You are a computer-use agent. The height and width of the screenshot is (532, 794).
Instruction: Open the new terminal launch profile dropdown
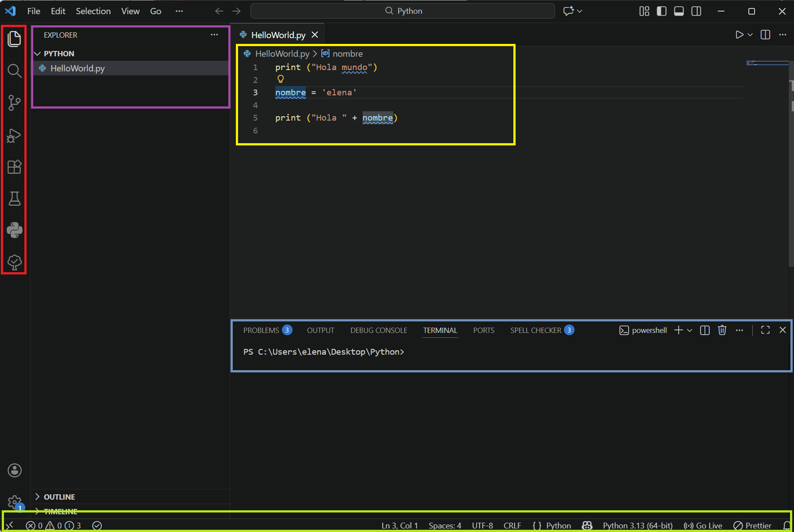coord(690,330)
